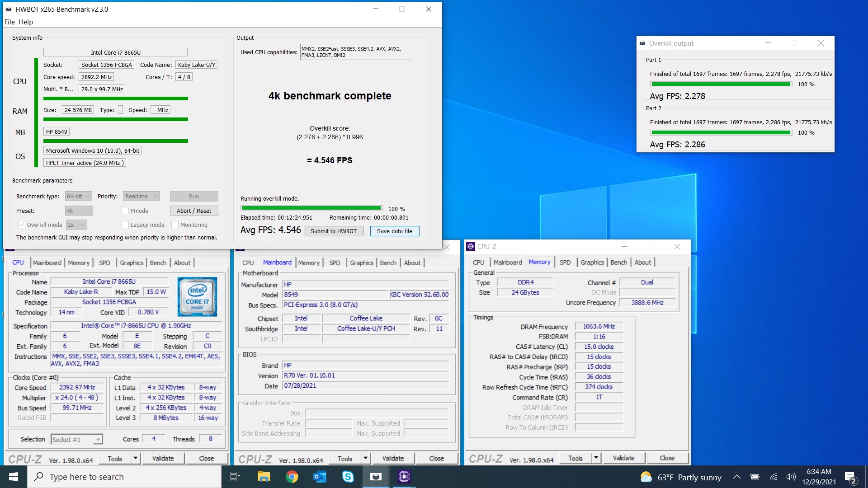868x488 pixels.
Task: Click the HWBOT x265 title bar icon
Action: [x=9, y=9]
